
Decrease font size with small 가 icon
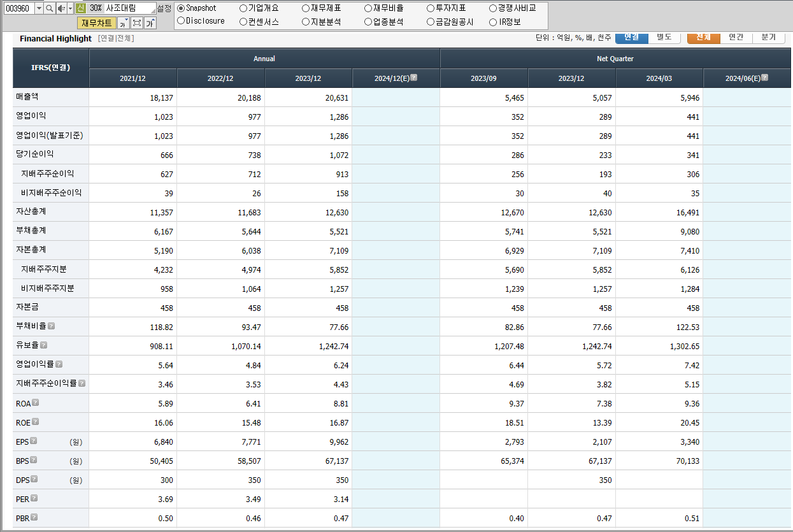[124, 24]
